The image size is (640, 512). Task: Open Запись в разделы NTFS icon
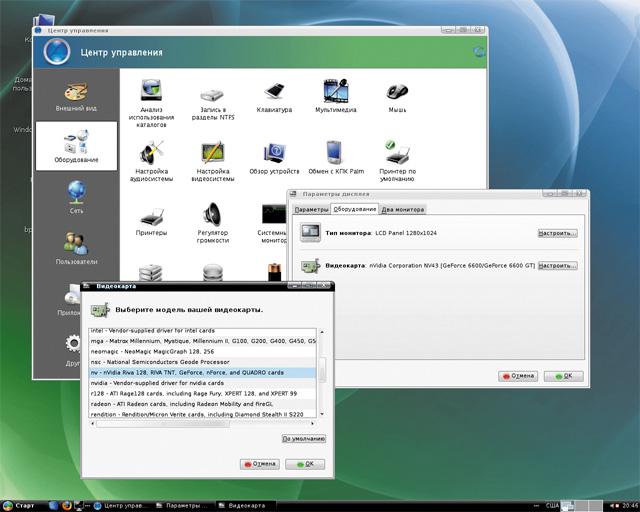(x=213, y=104)
